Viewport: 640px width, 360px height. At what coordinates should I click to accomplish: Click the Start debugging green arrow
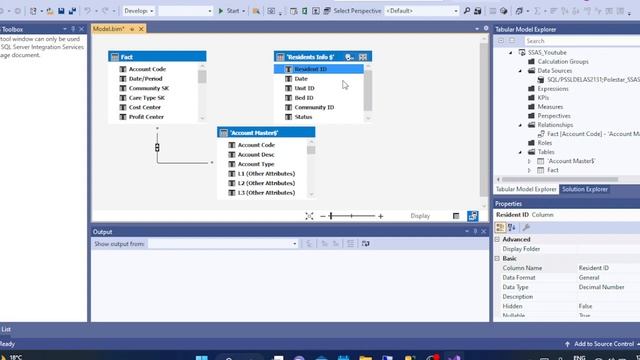click(x=220, y=11)
